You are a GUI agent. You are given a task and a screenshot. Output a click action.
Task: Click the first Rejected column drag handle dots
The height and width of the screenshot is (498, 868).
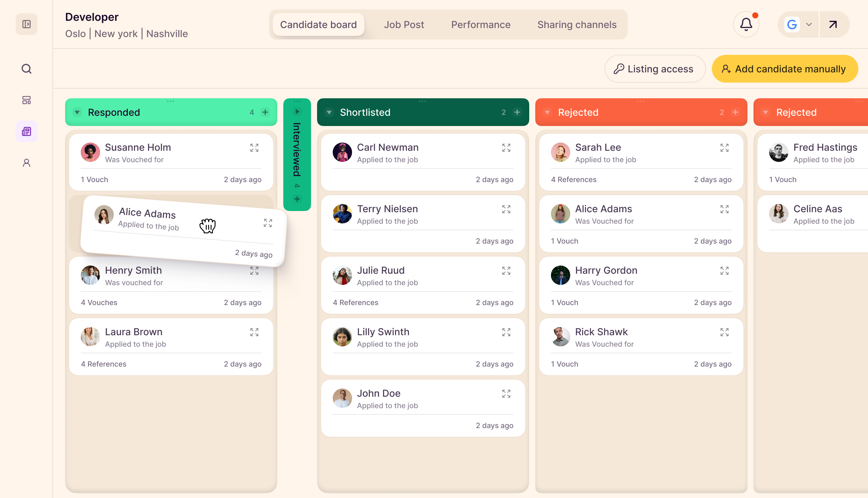pos(641,101)
